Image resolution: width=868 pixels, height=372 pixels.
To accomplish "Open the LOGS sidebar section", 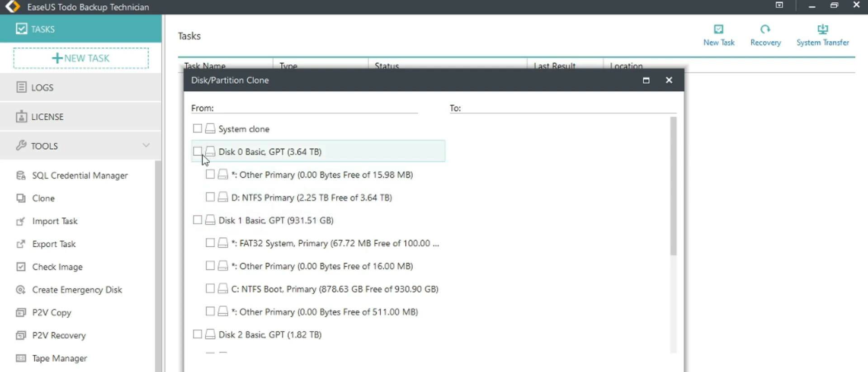I will [x=80, y=87].
